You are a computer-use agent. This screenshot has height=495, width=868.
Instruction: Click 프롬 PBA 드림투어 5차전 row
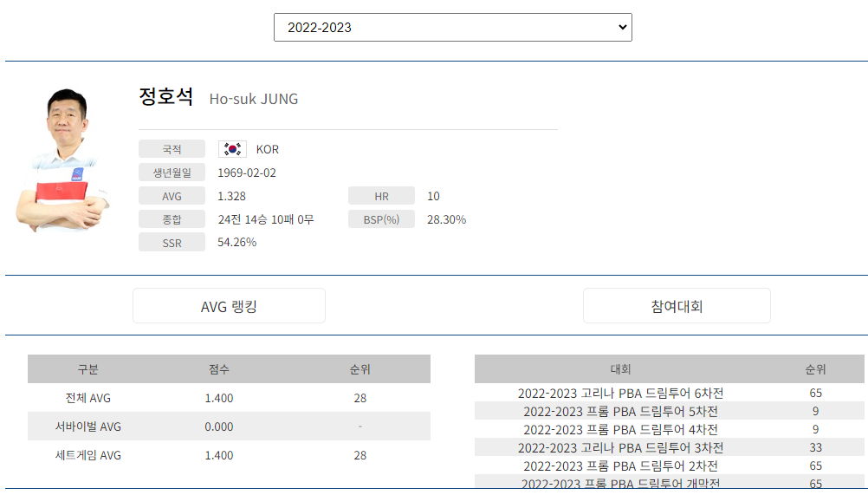click(670, 412)
